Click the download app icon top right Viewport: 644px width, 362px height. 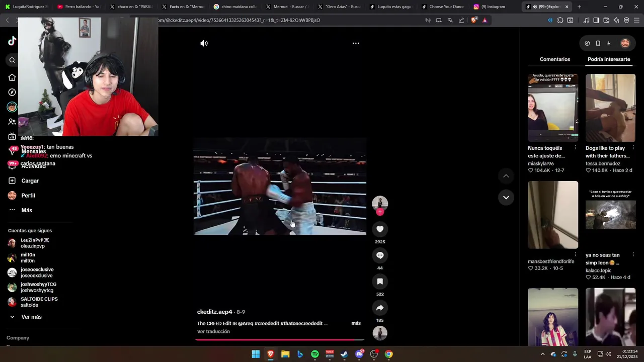point(608,43)
